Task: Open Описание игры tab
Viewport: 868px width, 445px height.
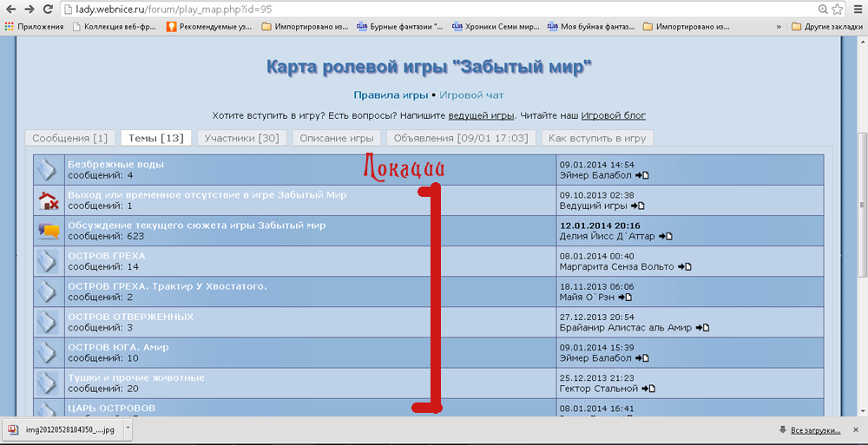Action: (x=337, y=138)
